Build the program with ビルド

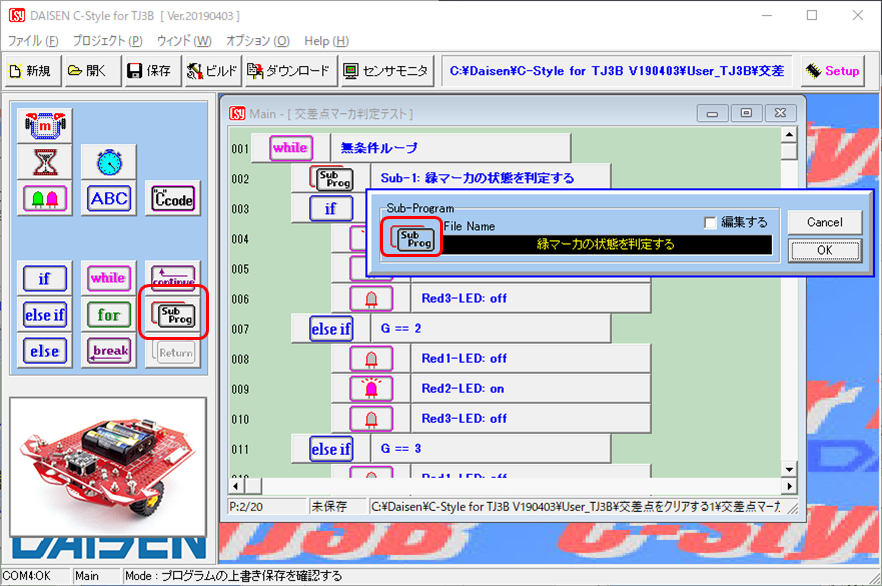(213, 71)
